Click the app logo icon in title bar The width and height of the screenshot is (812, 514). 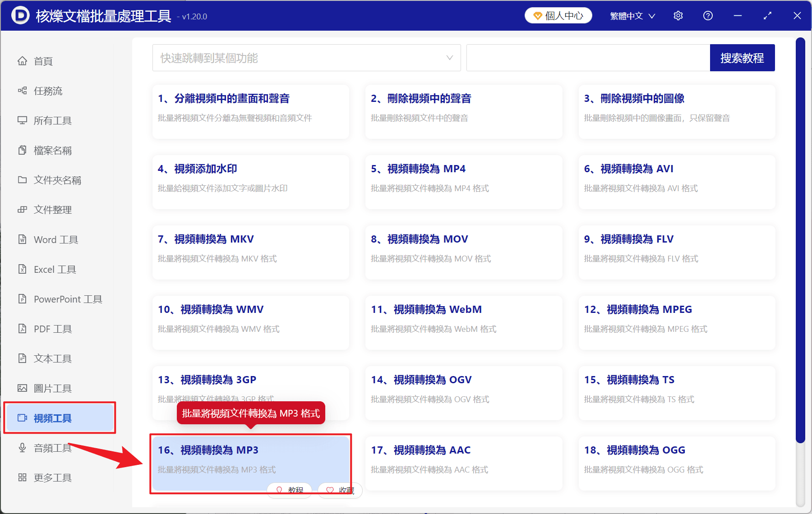click(20, 15)
